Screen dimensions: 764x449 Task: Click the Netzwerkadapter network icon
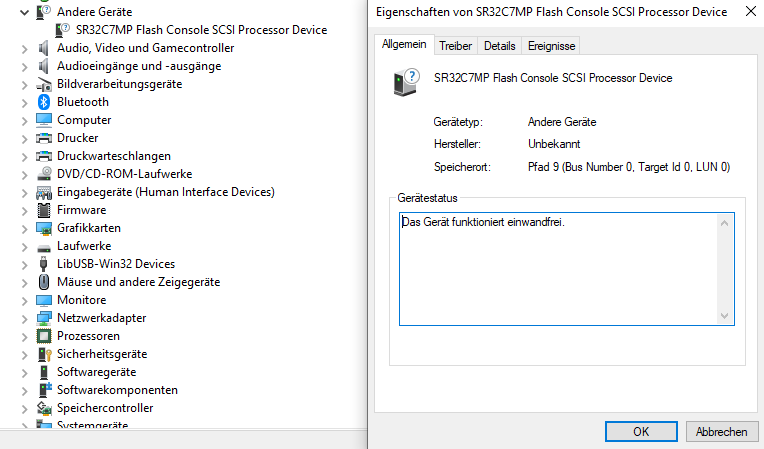point(43,318)
